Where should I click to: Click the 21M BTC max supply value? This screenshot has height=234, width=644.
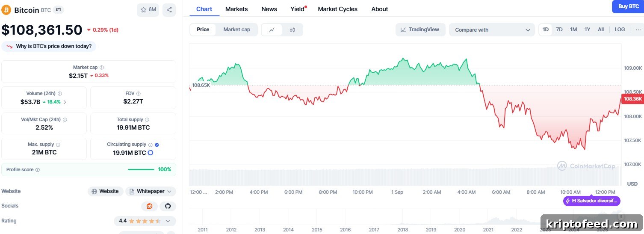[44, 152]
